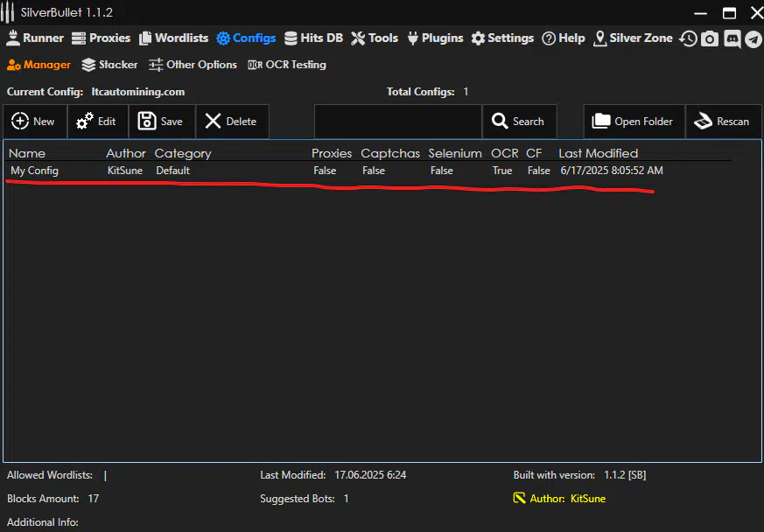Click the Default category cell
Viewport: 764px width, 532px height.
click(x=173, y=171)
